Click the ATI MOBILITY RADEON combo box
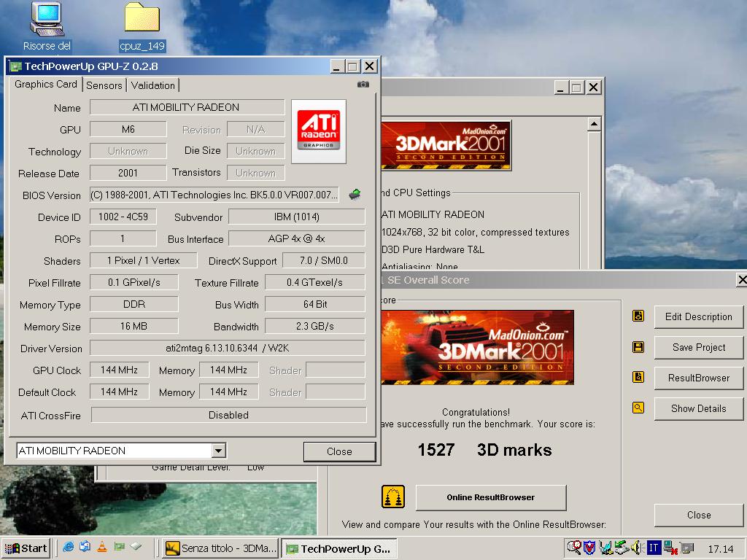Viewport: 747px width, 560px height. (x=121, y=450)
